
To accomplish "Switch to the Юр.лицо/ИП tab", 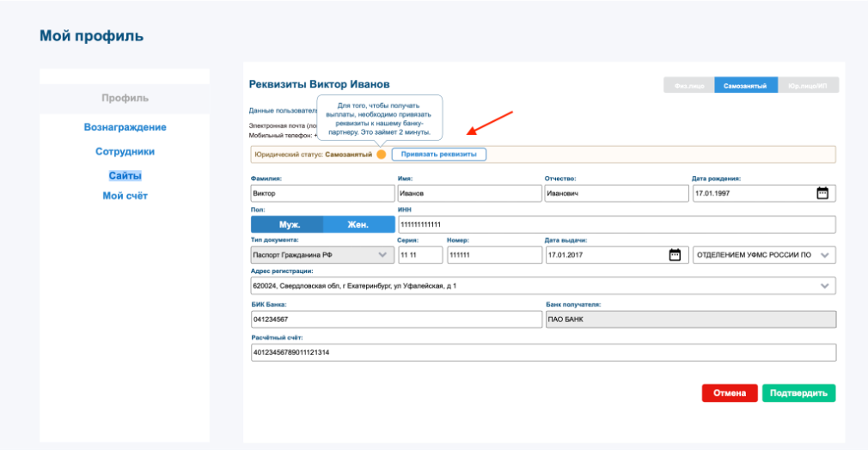I will click(x=808, y=86).
